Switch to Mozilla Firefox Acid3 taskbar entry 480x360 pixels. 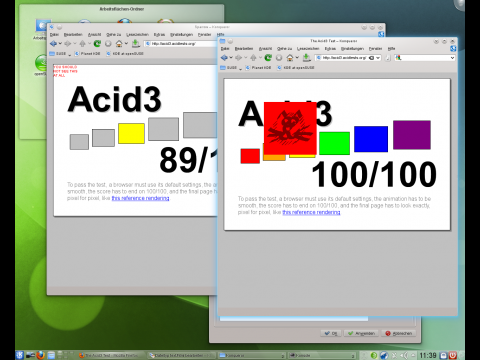coord(111,356)
